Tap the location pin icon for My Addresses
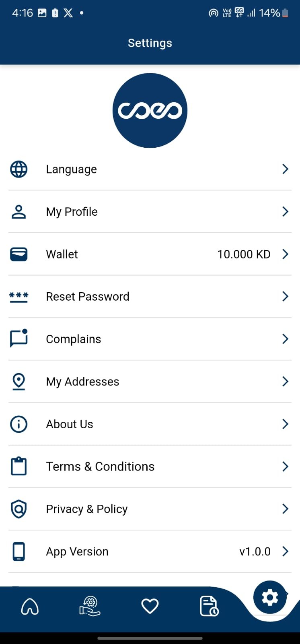The height and width of the screenshot is (644, 300). tap(18, 382)
